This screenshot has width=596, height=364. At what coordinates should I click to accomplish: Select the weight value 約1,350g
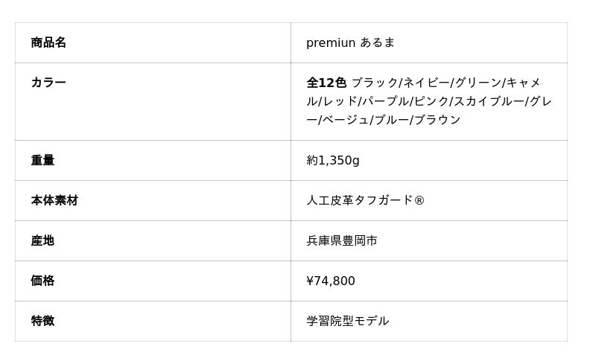tap(333, 160)
